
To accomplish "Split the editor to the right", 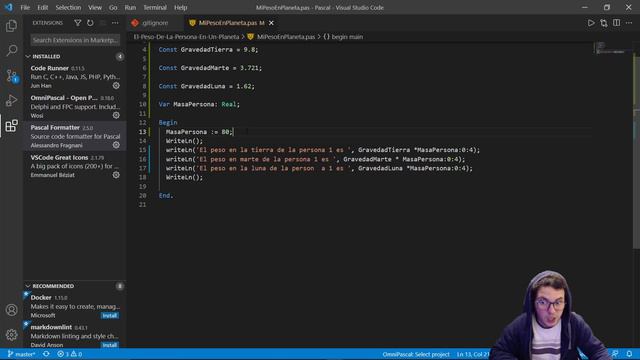I will point(616,23).
